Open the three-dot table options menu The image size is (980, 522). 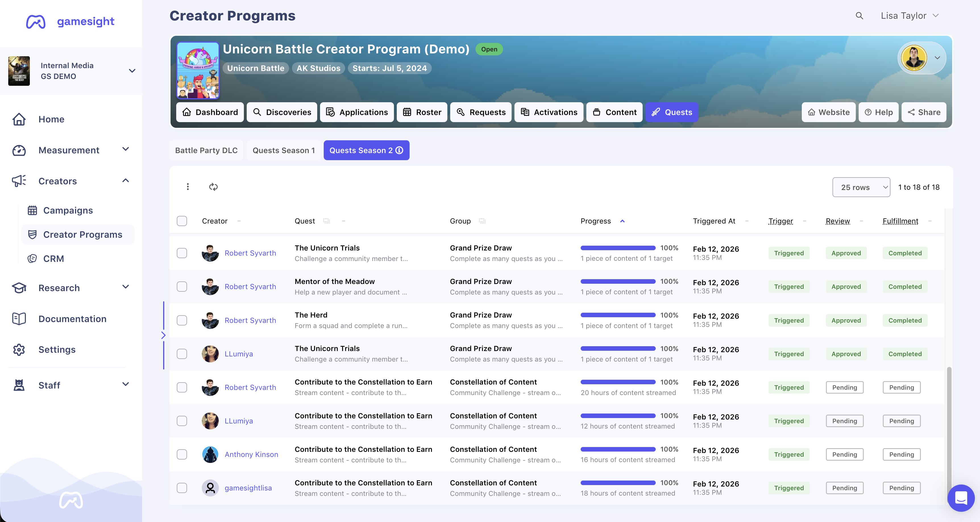coord(188,187)
